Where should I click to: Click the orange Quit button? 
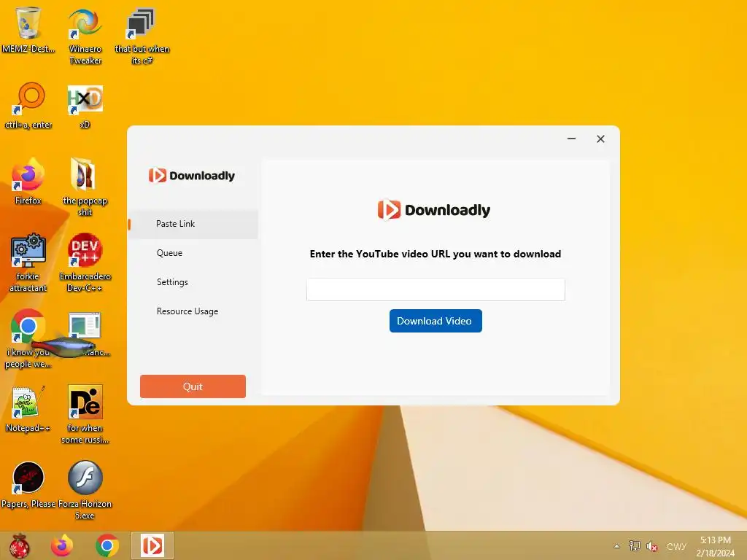(x=193, y=386)
